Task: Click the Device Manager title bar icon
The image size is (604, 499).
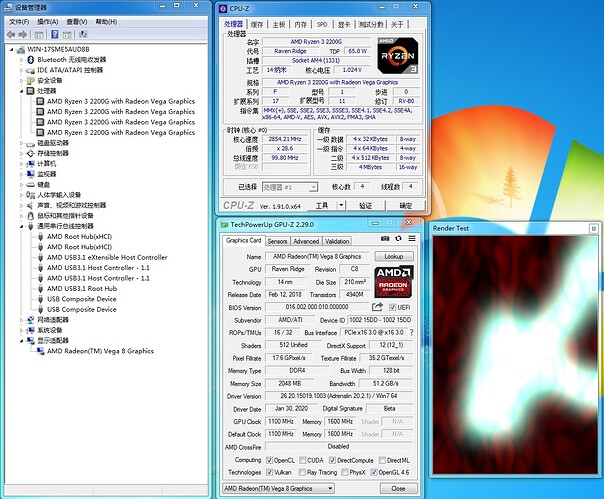Action: pos(8,7)
